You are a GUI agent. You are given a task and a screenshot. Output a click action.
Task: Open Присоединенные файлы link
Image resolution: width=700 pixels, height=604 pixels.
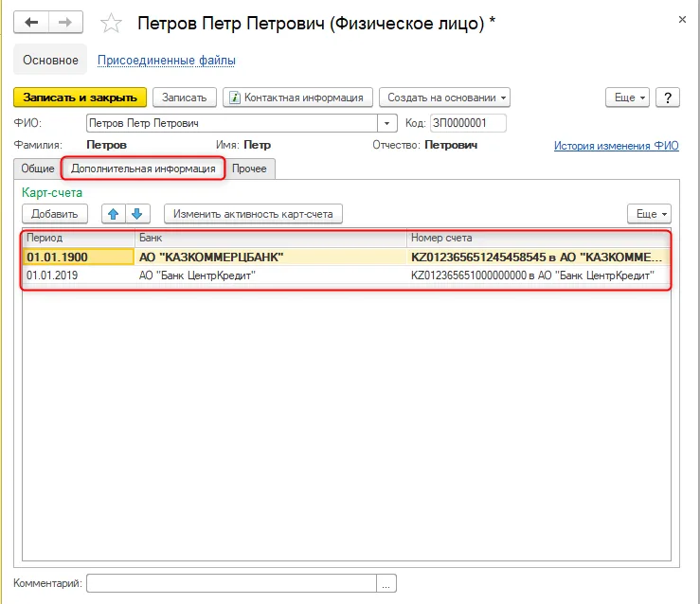tap(167, 61)
